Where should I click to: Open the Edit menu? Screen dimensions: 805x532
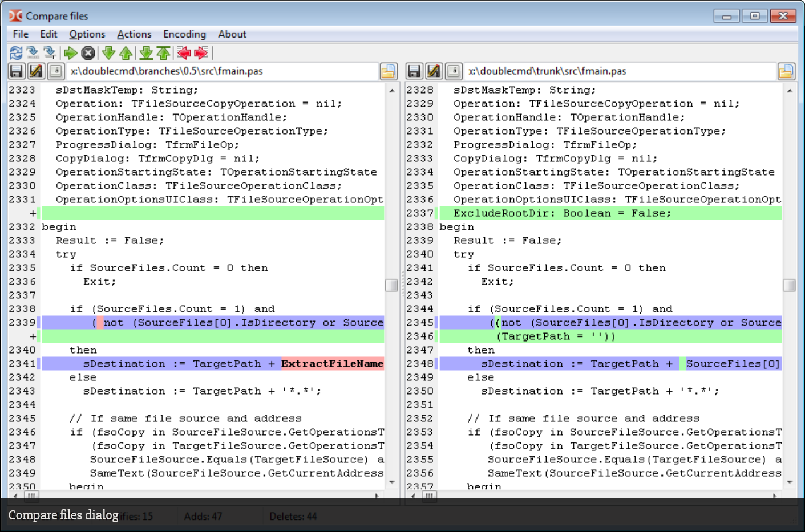click(48, 34)
